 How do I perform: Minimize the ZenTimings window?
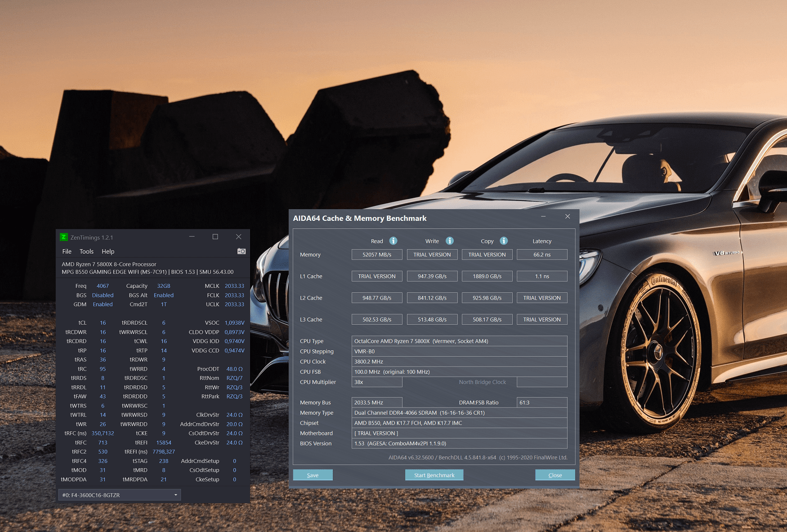pos(192,237)
